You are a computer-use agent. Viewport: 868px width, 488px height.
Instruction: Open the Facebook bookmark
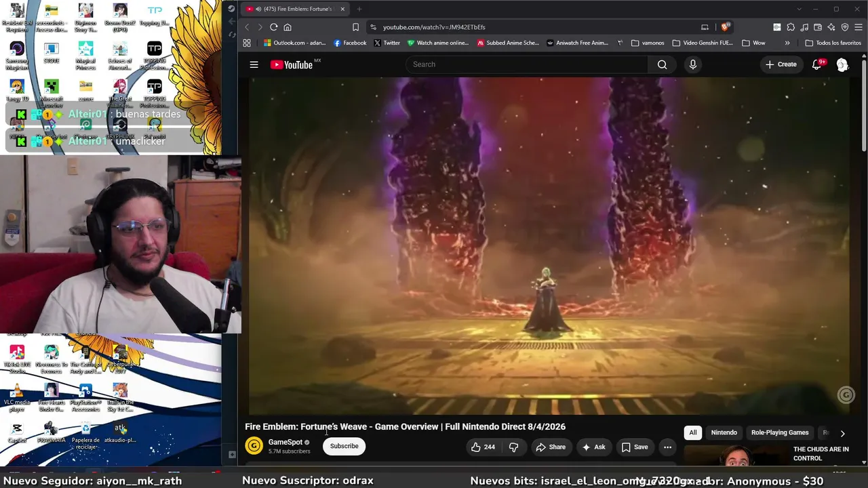pos(350,43)
